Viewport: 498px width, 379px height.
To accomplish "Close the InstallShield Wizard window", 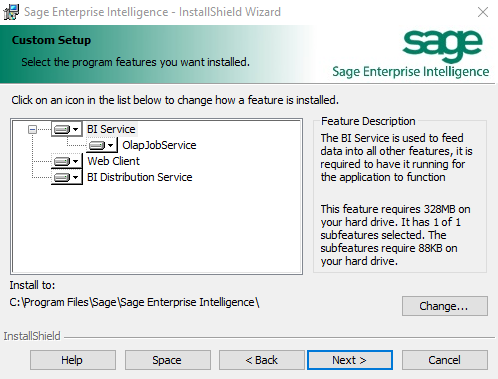I will tap(483, 12).
